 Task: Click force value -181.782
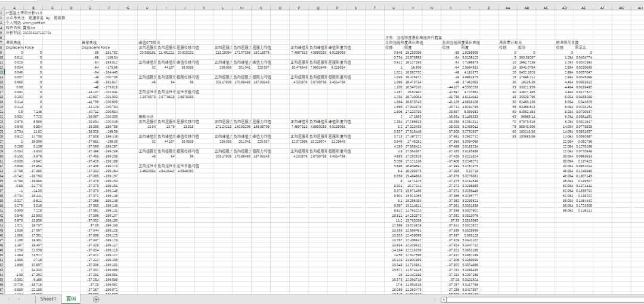109,52
